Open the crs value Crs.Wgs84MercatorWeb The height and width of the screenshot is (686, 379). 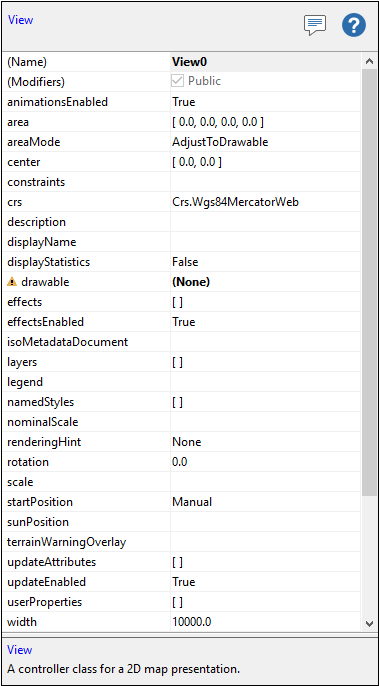coord(235,202)
